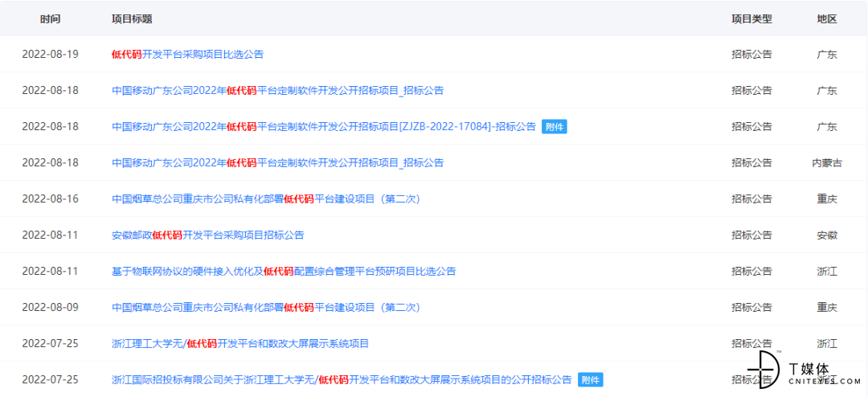
Task: Click the 安徽 region cell
Action: (827, 235)
